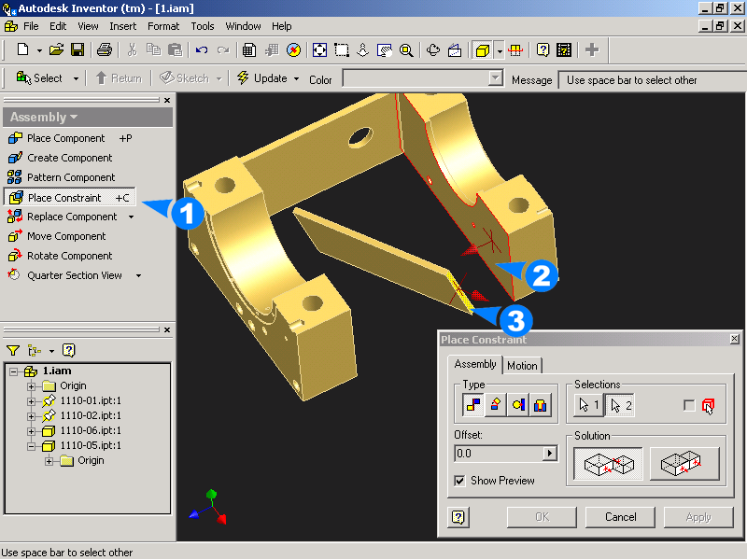Select the Tangent constraint type icon
Image resolution: width=747 pixels, height=560 pixels.
point(518,405)
